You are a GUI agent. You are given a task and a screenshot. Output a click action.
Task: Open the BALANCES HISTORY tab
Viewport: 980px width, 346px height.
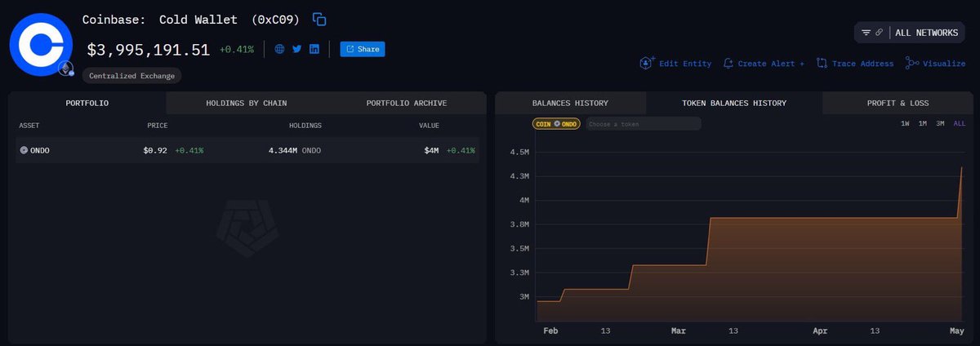pos(570,103)
